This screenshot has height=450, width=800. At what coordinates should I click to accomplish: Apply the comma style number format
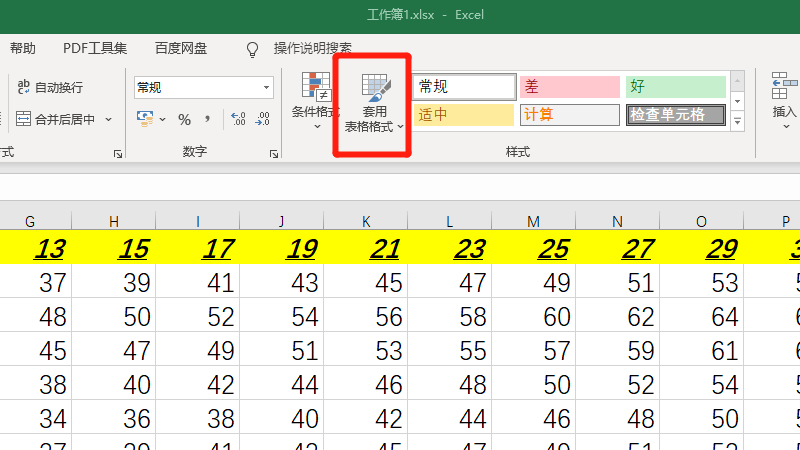(x=207, y=120)
